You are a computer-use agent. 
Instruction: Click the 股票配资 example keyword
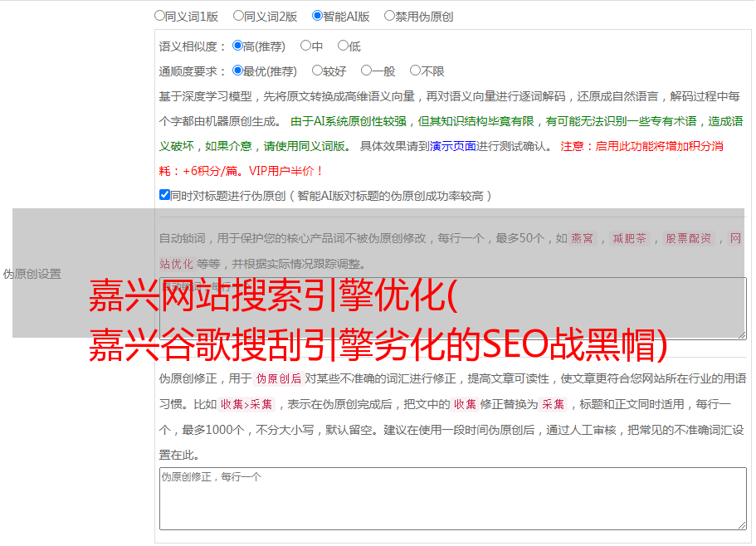[689, 238]
